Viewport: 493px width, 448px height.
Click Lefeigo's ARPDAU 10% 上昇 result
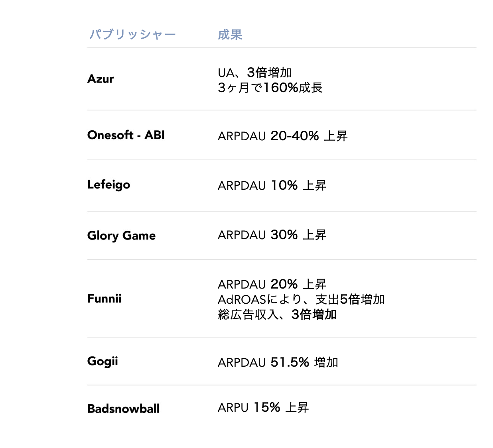pos(272,185)
